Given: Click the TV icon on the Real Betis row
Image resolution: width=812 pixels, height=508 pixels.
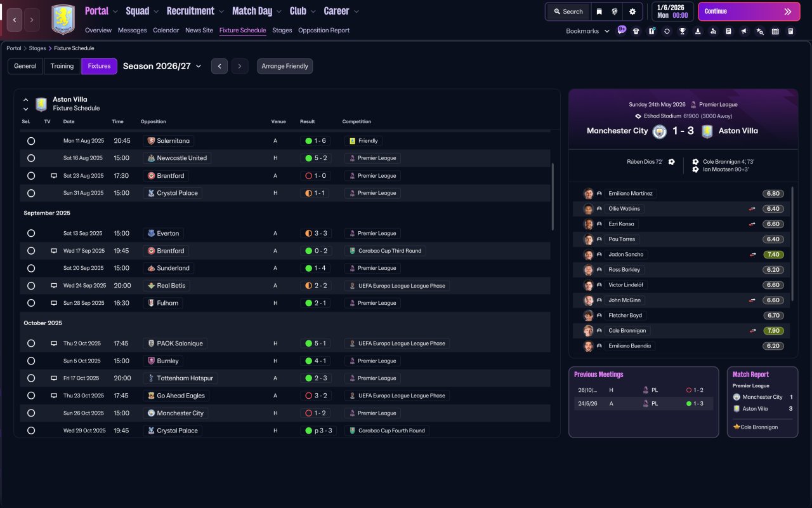Looking at the screenshot, I should pos(54,286).
